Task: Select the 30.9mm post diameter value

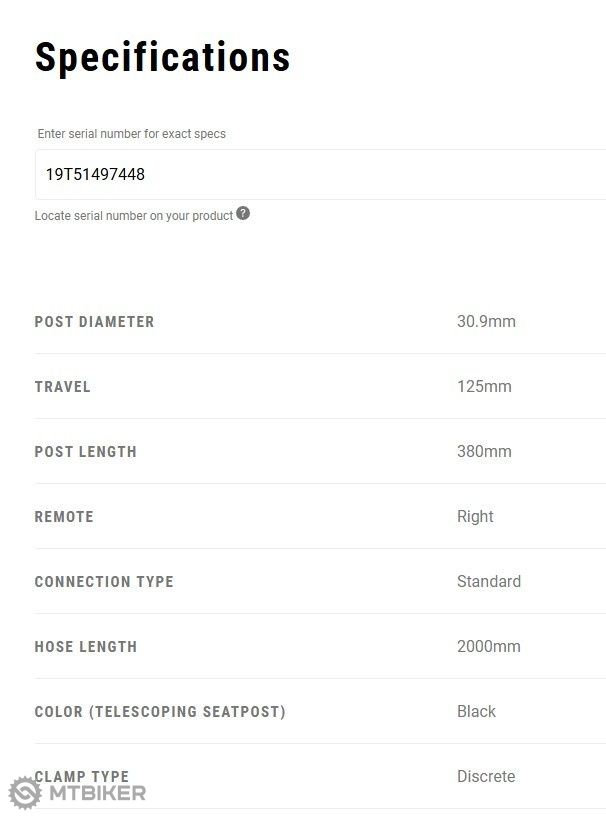Action: [486, 321]
